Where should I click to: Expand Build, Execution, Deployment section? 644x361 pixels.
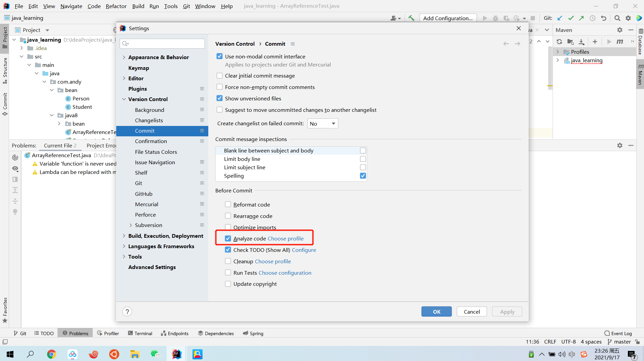click(124, 236)
